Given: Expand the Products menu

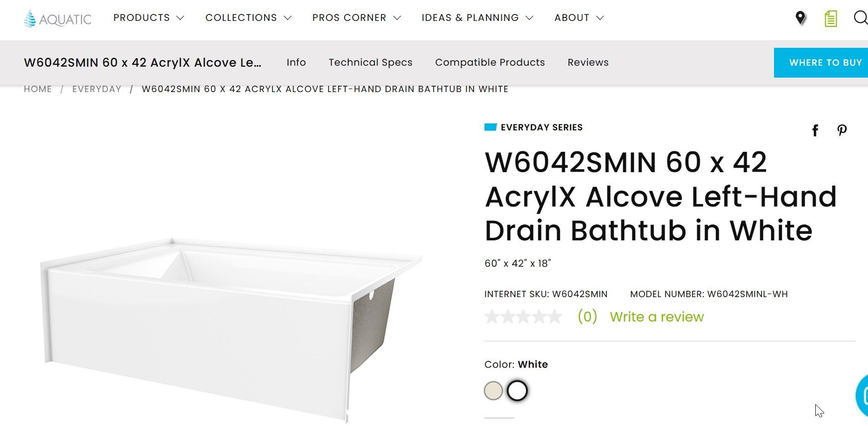Looking at the screenshot, I should 148,18.
